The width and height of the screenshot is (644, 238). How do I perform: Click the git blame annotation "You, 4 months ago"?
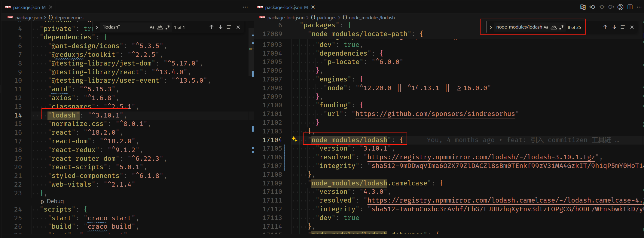point(460,140)
